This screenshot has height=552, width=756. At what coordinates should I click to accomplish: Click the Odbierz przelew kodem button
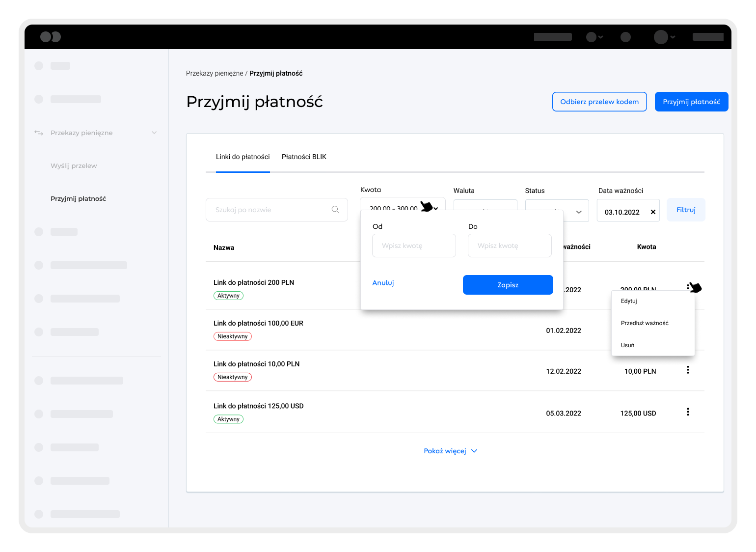pyautogui.click(x=599, y=102)
